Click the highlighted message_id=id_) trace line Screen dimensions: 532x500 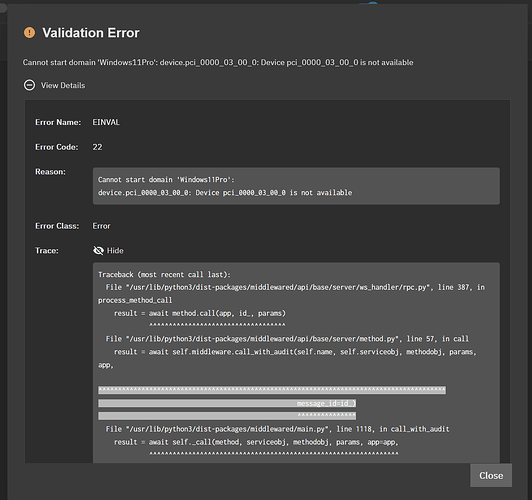pos(227,403)
